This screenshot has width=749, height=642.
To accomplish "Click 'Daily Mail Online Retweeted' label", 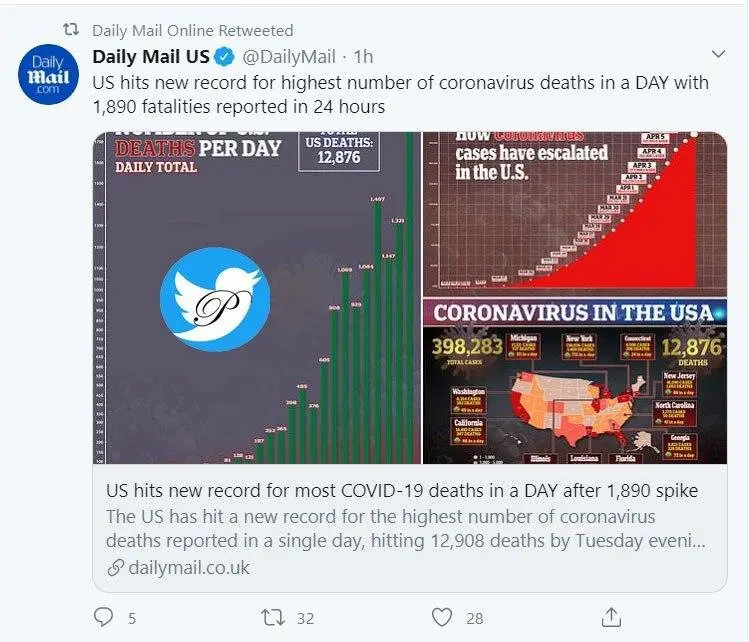I will pyautogui.click(x=193, y=31).
